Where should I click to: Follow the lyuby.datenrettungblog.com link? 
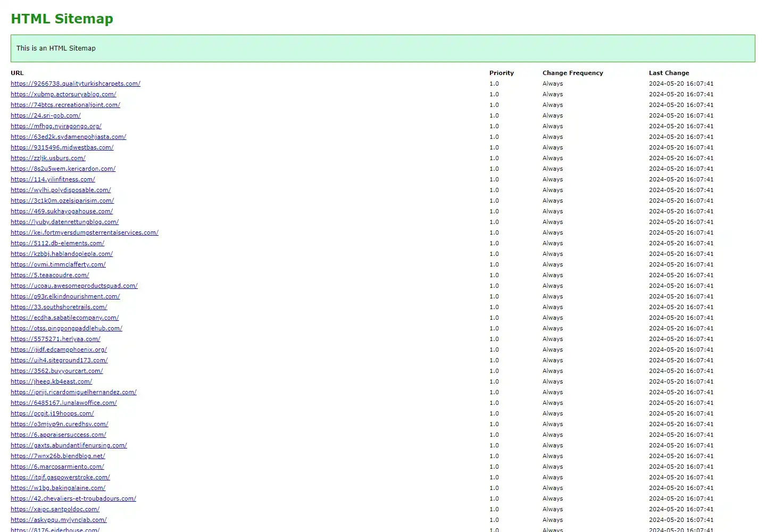(x=65, y=222)
